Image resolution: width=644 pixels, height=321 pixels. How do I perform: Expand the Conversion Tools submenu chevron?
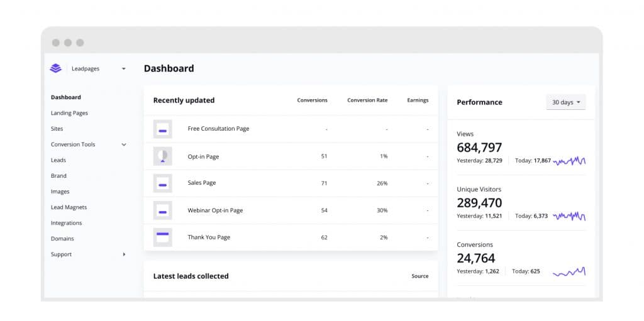tap(124, 144)
